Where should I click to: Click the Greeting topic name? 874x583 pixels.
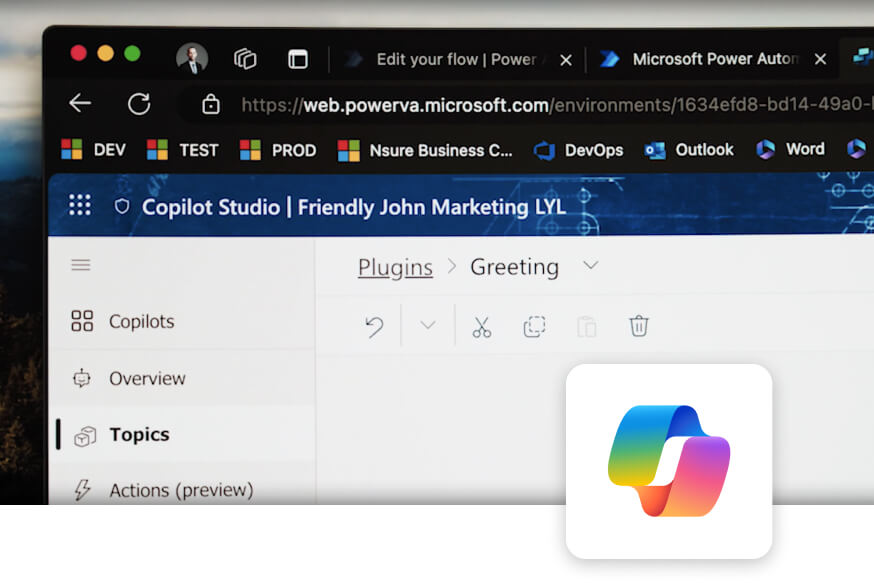514,267
